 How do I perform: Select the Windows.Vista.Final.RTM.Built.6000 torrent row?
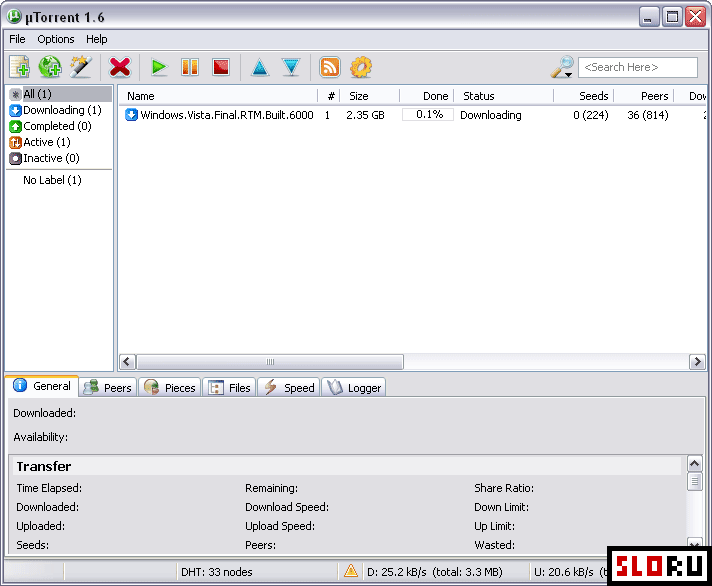pos(412,115)
